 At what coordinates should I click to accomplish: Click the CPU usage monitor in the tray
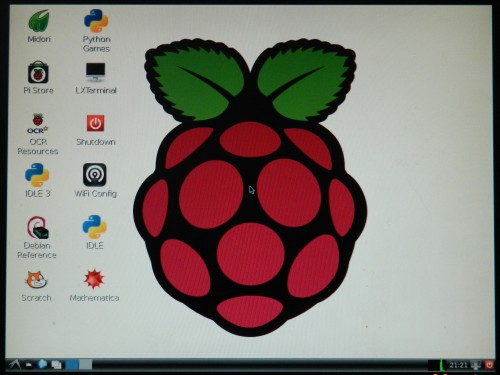coord(437,365)
